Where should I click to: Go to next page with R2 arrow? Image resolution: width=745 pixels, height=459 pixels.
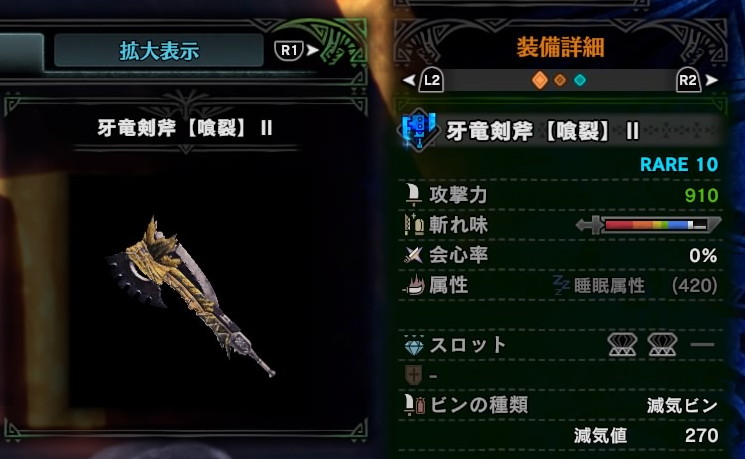pyautogui.click(x=697, y=80)
